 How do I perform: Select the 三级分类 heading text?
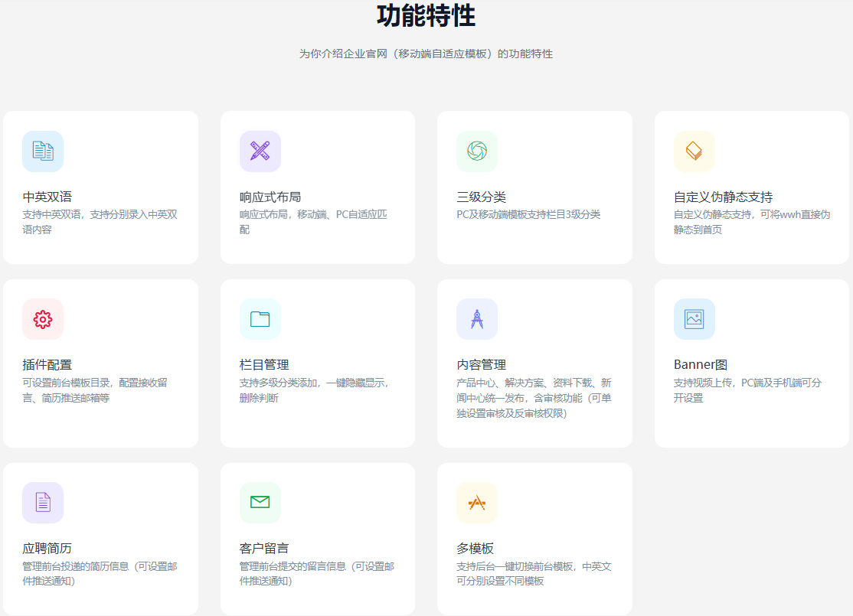tap(481, 197)
